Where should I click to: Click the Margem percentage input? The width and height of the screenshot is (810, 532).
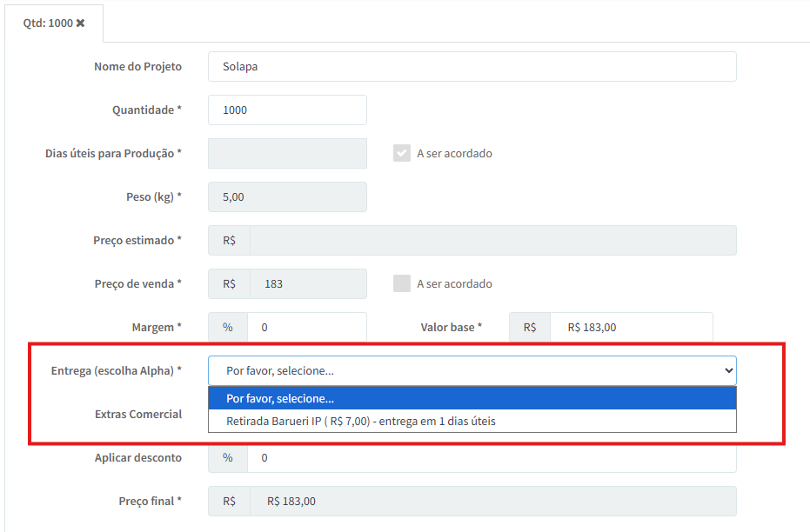pos(306,328)
